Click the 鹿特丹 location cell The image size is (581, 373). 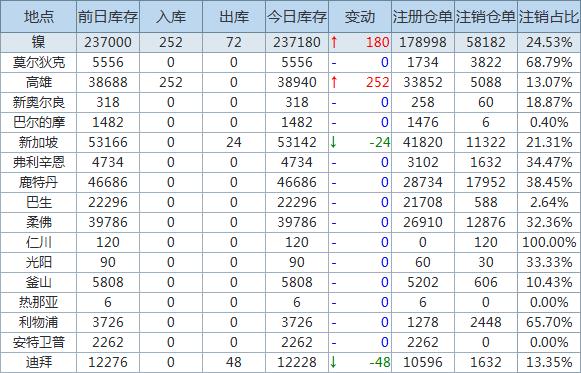click(x=39, y=182)
